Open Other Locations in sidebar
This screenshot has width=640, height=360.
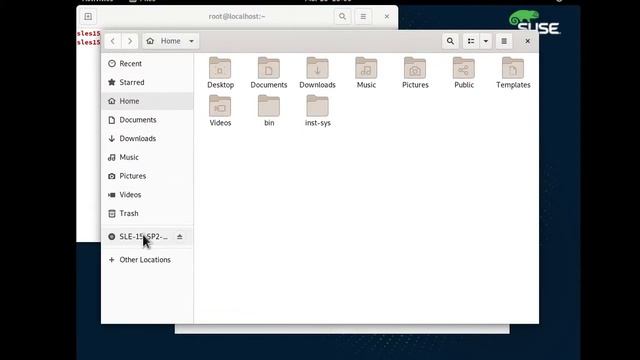[x=147, y=260]
